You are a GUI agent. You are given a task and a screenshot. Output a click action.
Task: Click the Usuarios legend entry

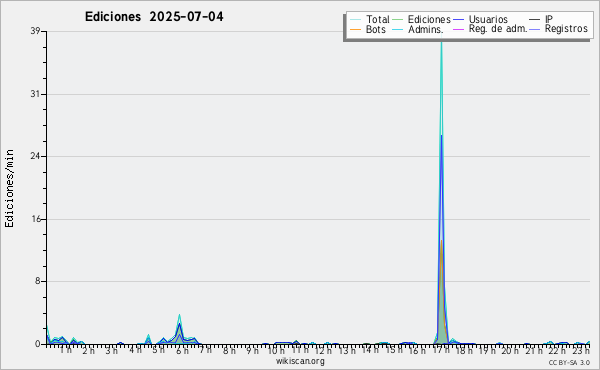[481, 19]
